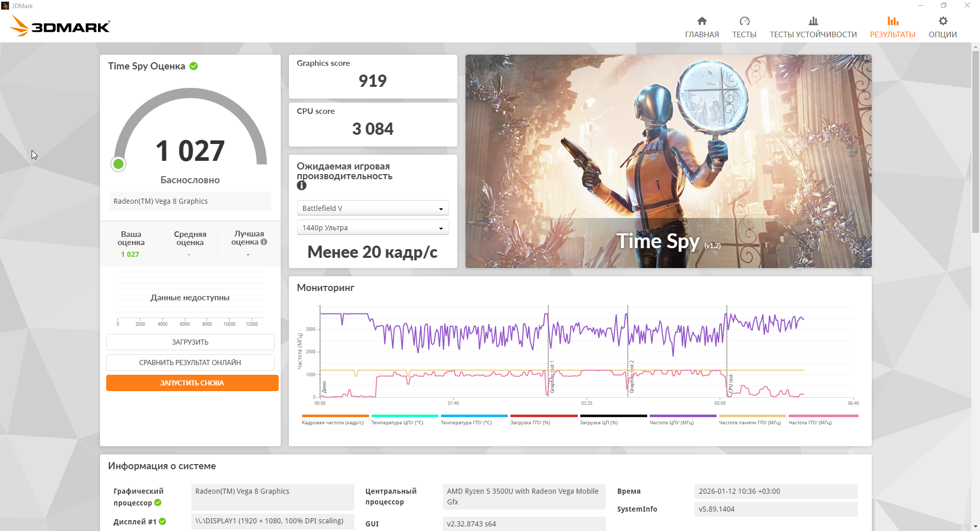Click the Ваша оценка value 1 027

(130, 254)
